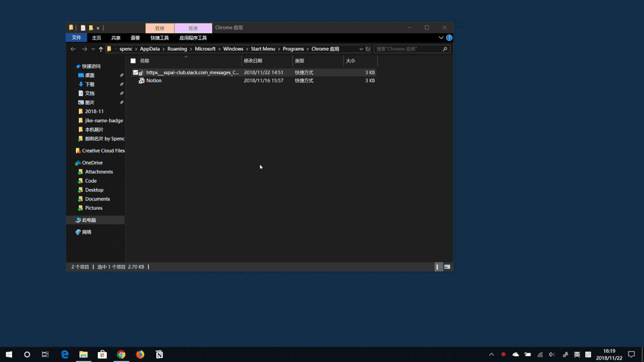
Task: Open Cortana search circle in taskbar
Action: click(x=27, y=354)
